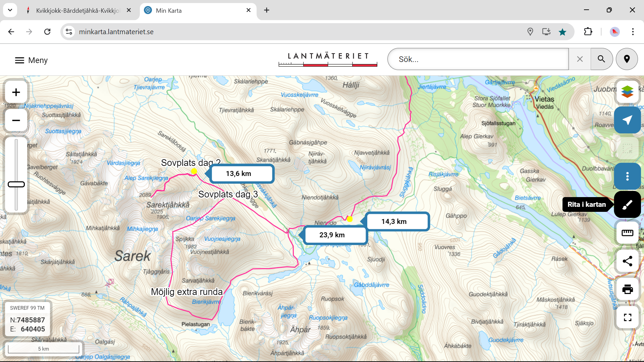Open the browser extensions menu
This screenshot has height=362, width=644.
588,32
